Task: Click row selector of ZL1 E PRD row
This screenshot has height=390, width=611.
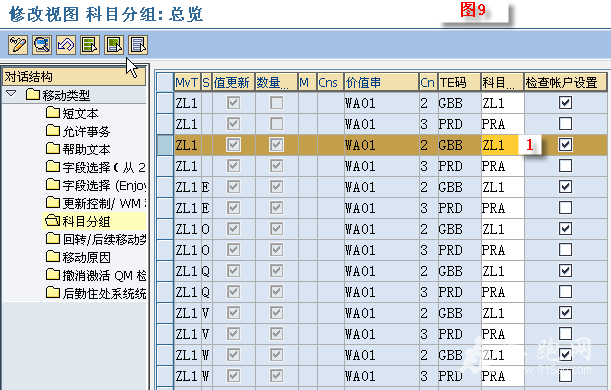Action: 165,208
